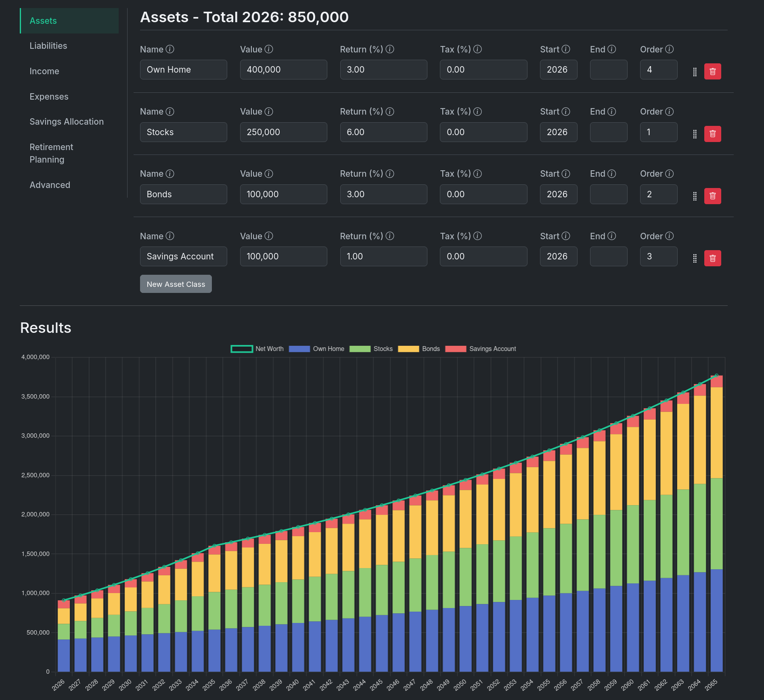Image resolution: width=764 pixels, height=700 pixels.
Task: Edit the Own Home value field 400,000
Action: [x=284, y=70]
